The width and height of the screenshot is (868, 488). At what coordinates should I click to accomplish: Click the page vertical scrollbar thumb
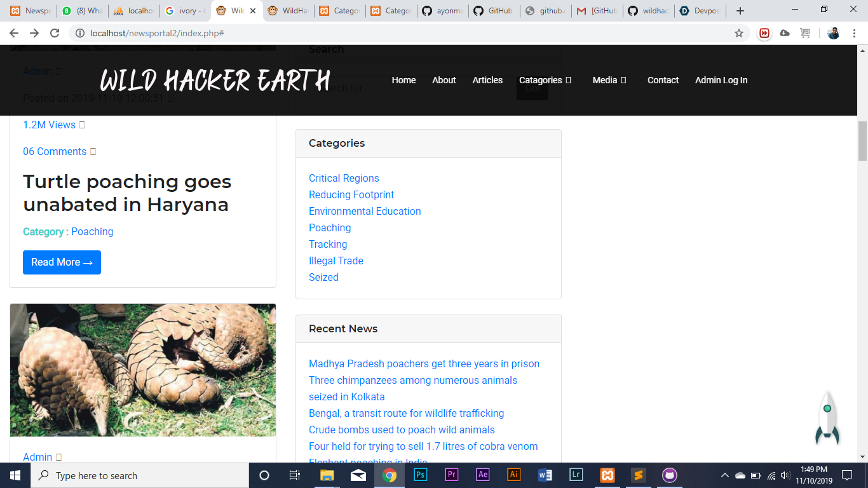[x=862, y=140]
